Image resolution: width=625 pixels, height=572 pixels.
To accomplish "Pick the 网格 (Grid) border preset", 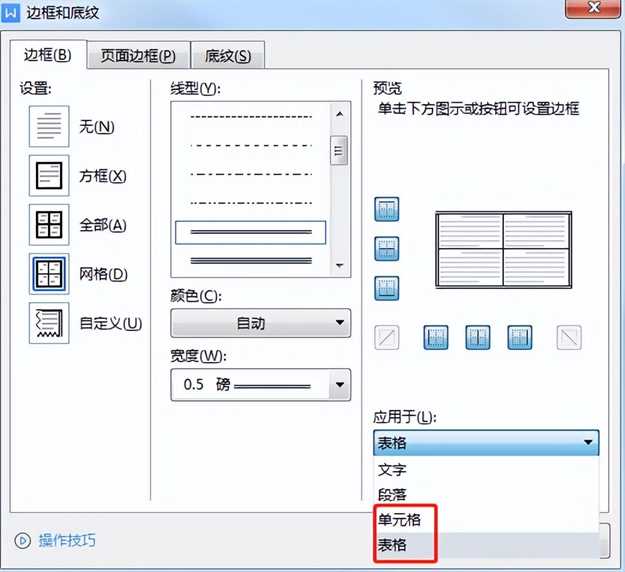I will click(x=48, y=274).
